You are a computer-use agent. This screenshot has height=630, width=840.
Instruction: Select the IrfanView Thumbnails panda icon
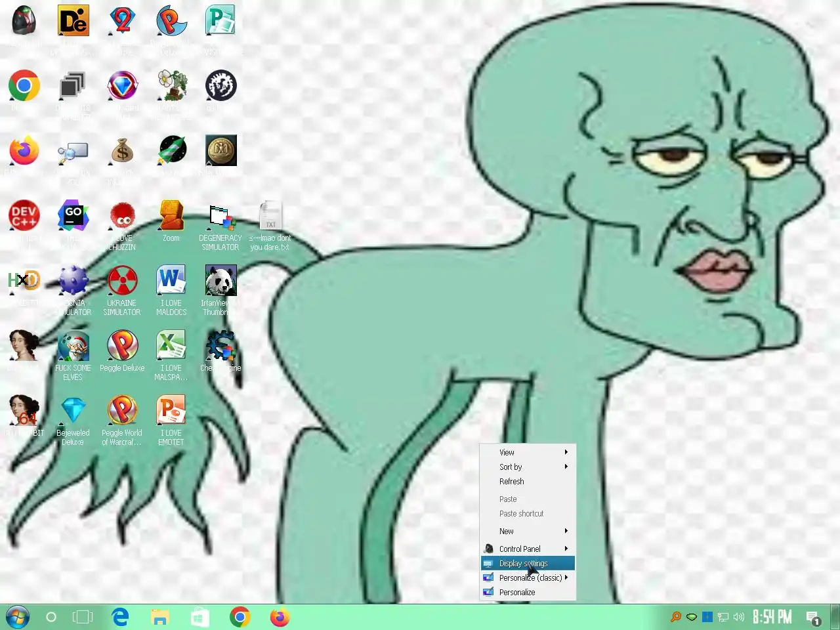tap(220, 281)
